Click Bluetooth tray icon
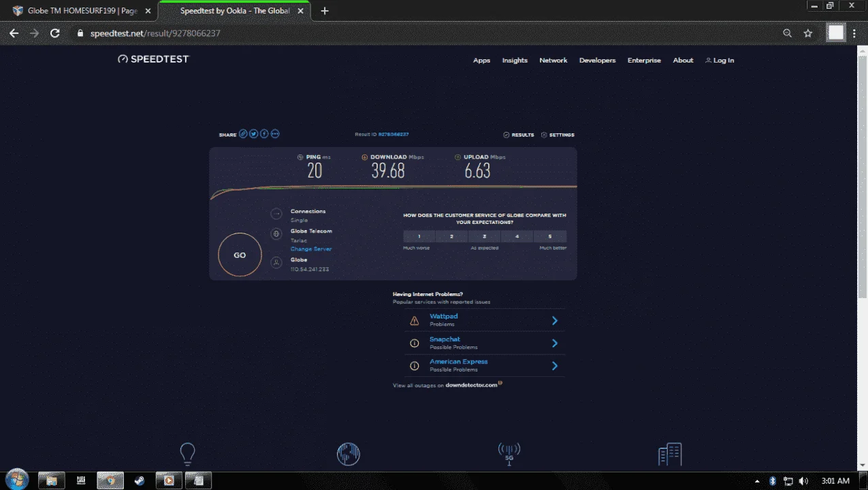Screen dimensions: 868x490 point(773,480)
